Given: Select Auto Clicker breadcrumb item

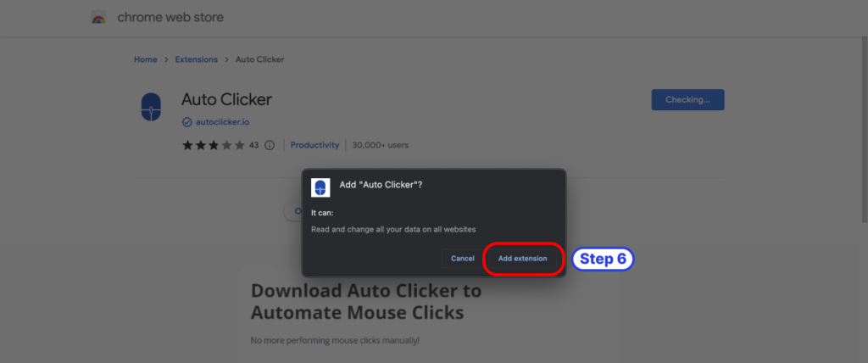Looking at the screenshot, I should click(259, 59).
